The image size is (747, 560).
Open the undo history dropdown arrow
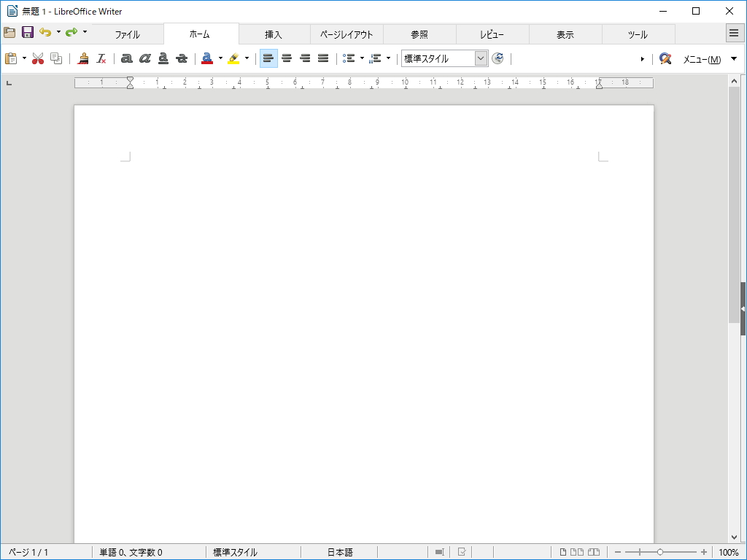[58, 32]
